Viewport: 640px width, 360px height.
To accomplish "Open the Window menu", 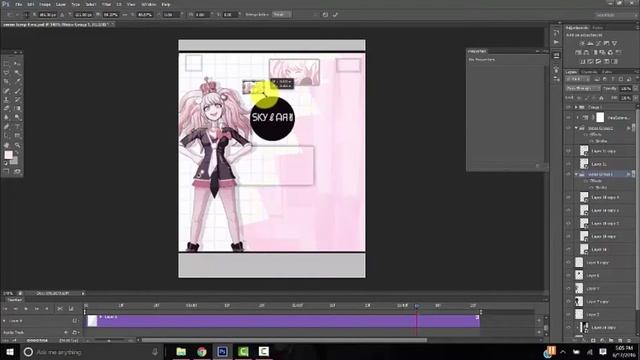I will (x=148, y=4).
